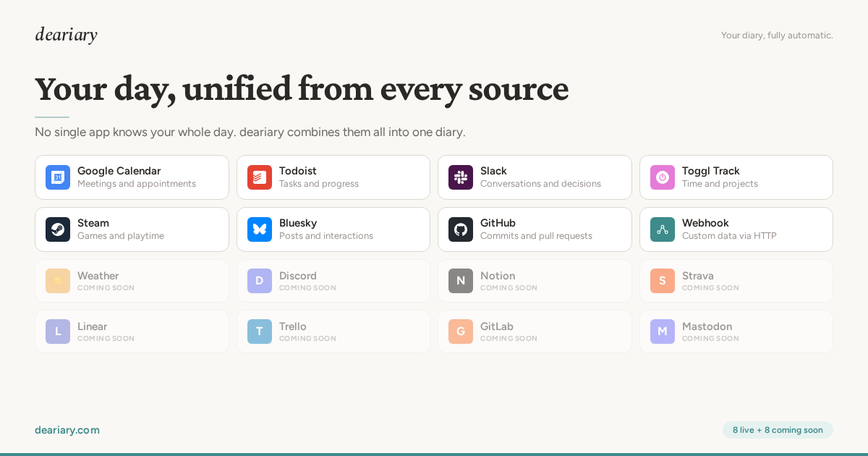This screenshot has width=868, height=456.
Task: Click the Slack workspace icon
Action: pos(461,177)
